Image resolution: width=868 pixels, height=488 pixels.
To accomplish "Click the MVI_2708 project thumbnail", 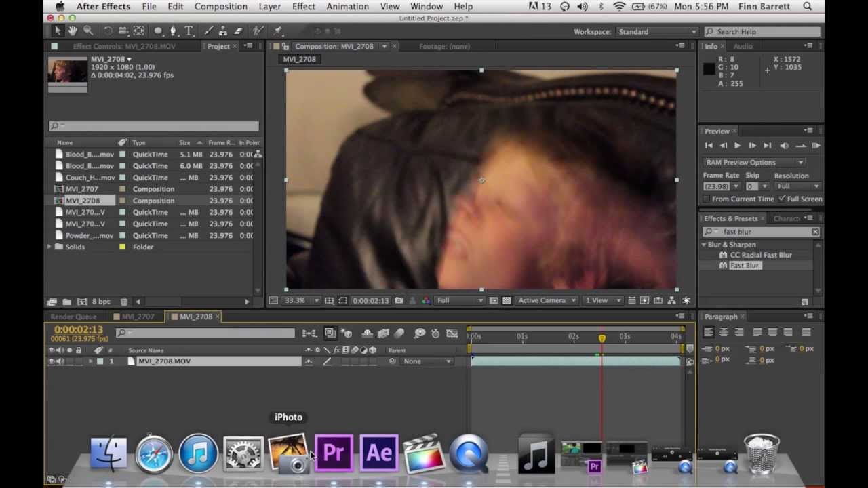I will coord(67,70).
